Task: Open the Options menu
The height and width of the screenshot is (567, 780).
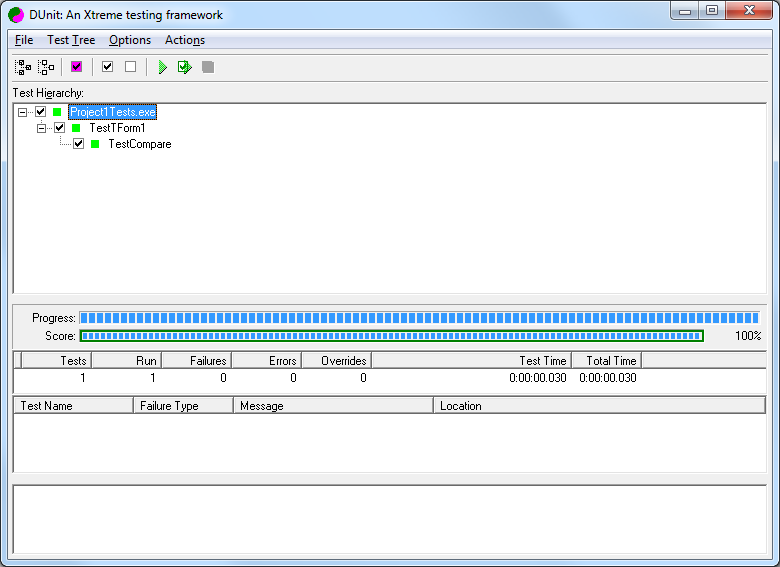Action: tap(130, 40)
